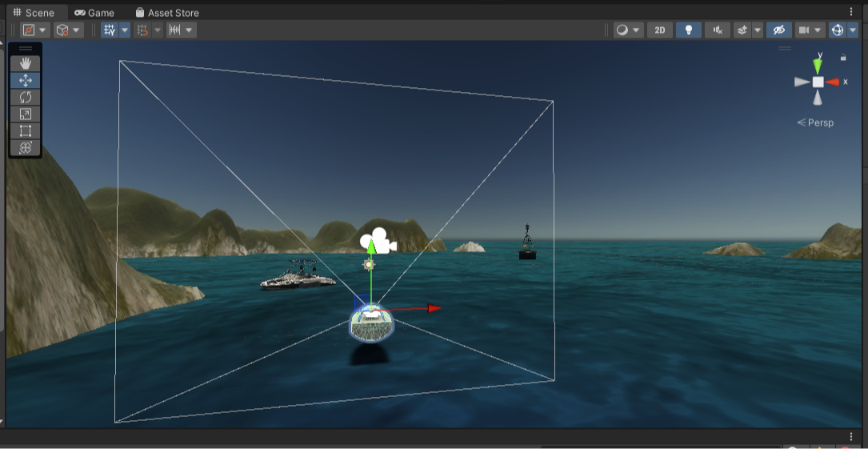Screen dimensions: 868x449
Task: Select the Hand view tool
Action: tap(26, 64)
